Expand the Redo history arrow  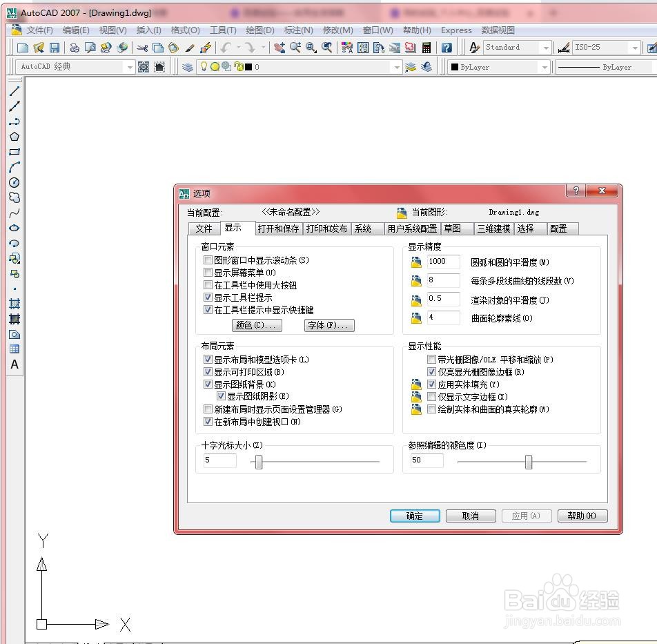point(263,48)
